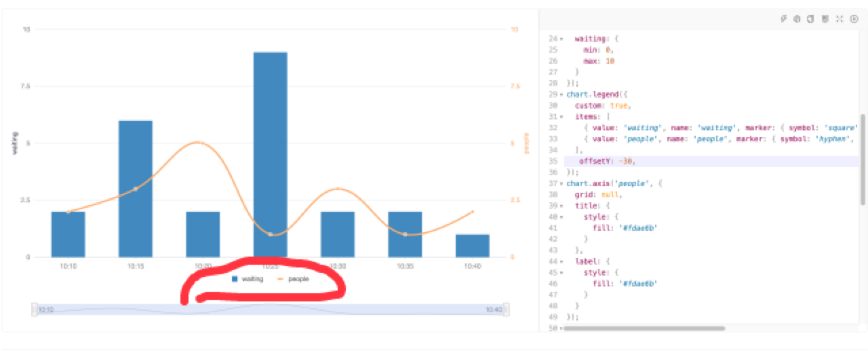Image resolution: width=868 pixels, height=353 pixels.
Task: Run the code with the circled play icon
Action: (854, 19)
